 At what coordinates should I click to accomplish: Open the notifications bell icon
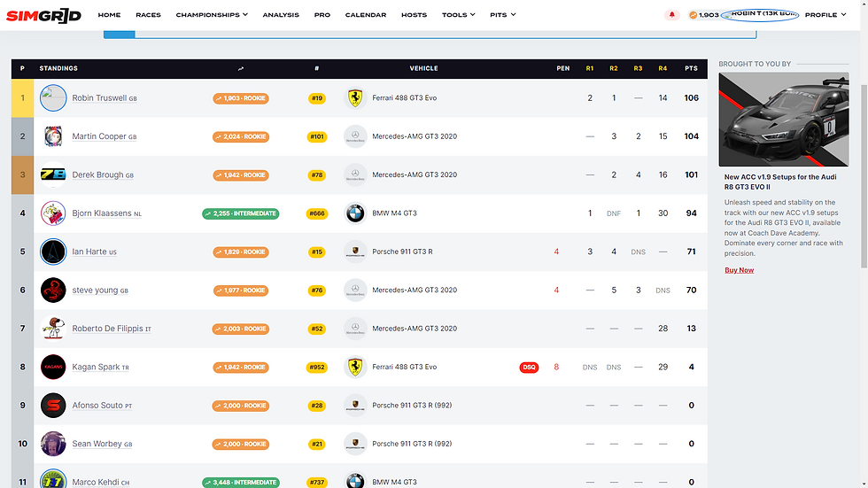pyautogui.click(x=672, y=15)
